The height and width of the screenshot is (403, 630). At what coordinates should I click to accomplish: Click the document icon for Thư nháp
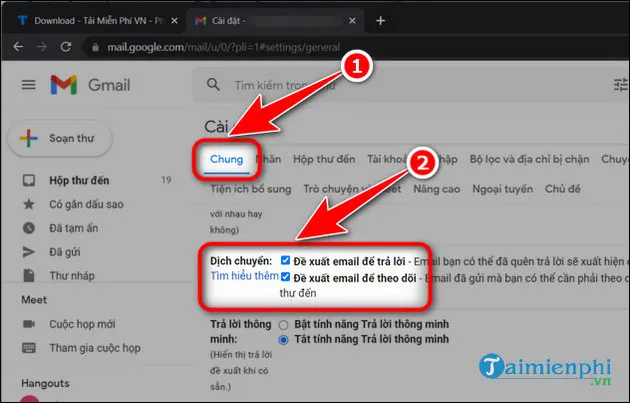coord(29,276)
